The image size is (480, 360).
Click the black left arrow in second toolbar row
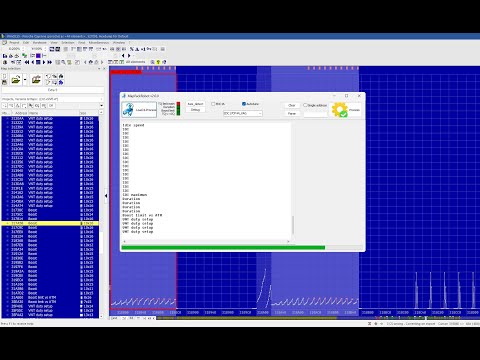click(x=123, y=56)
